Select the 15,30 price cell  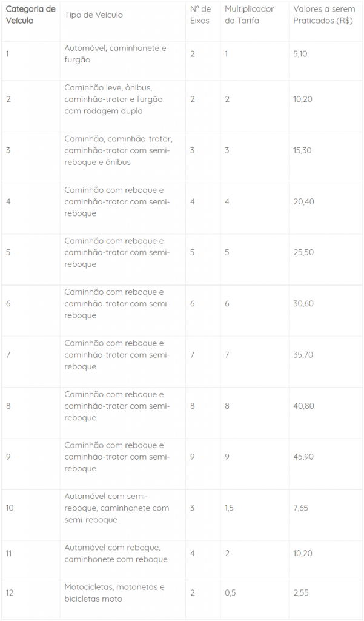302,150
